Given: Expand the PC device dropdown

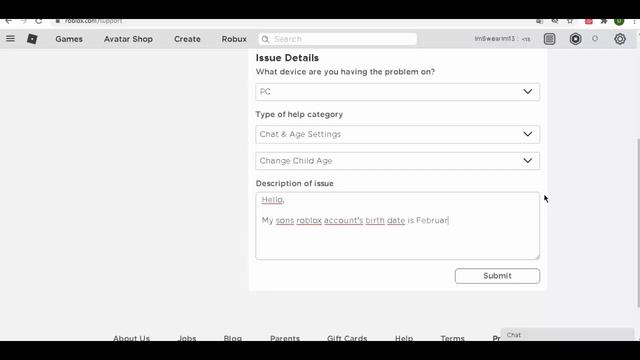Looking at the screenshot, I should (398, 92).
